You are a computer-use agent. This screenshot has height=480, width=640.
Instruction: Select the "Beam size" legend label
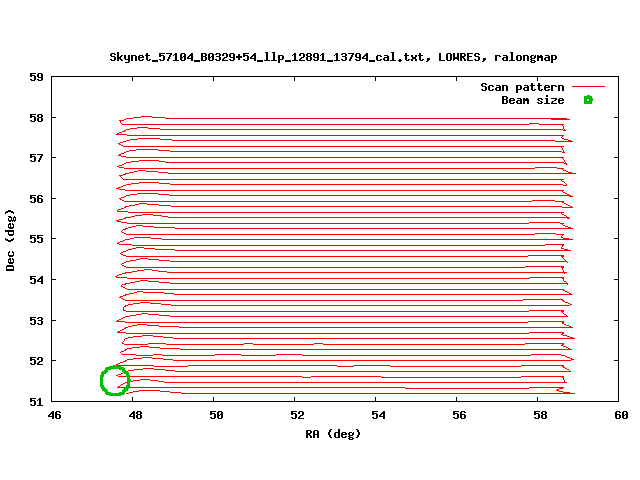pyautogui.click(x=533, y=100)
